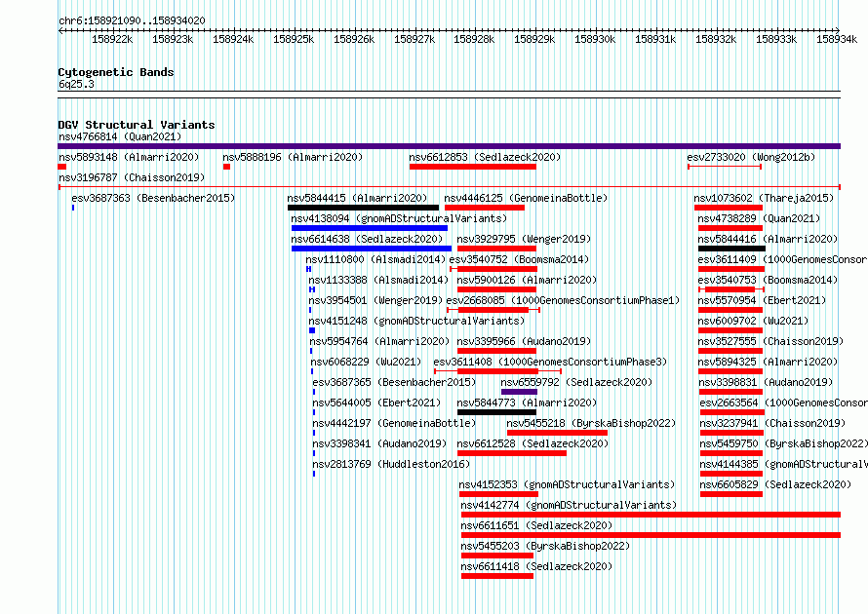Open nsv5888196 (Almarri2020) variant
The height and width of the screenshot is (614, 868).
tap(293, 157)
